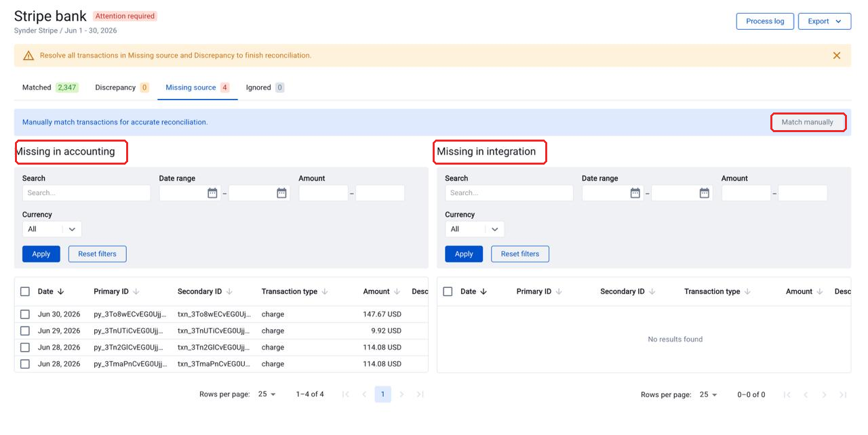Open end date calendar in Missing in accounting

(x=281, y=193)
